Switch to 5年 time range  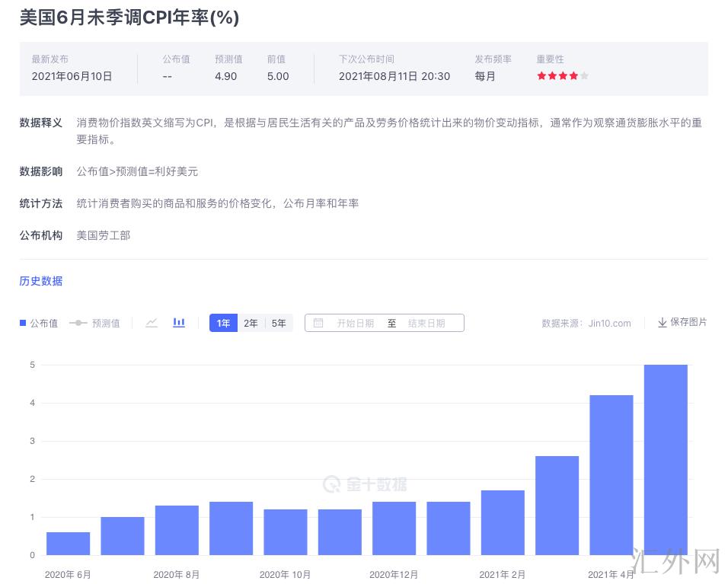pyautogui.click(x=279, y=323)
